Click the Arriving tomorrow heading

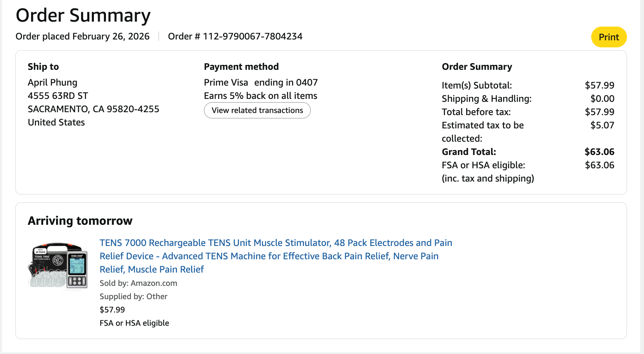click(80, 221)
